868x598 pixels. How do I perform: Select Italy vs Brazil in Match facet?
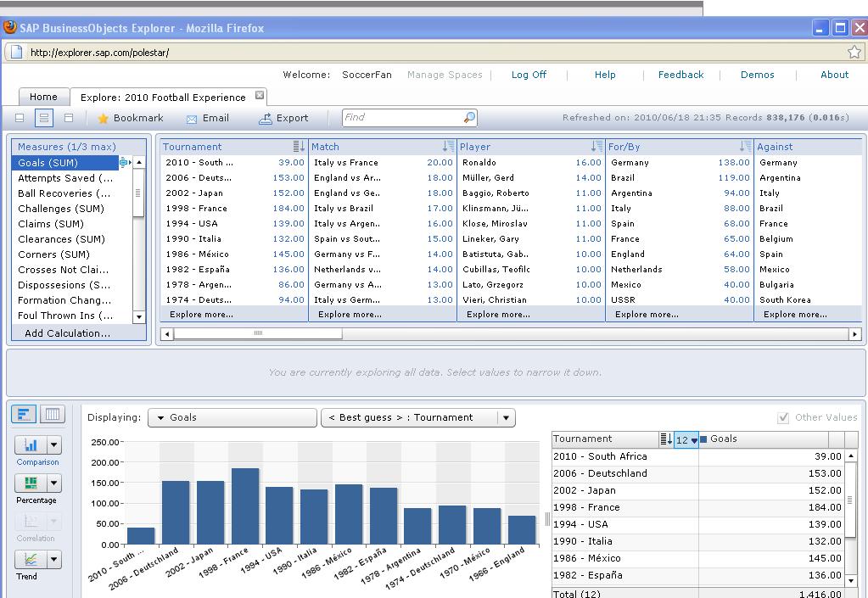383,209
